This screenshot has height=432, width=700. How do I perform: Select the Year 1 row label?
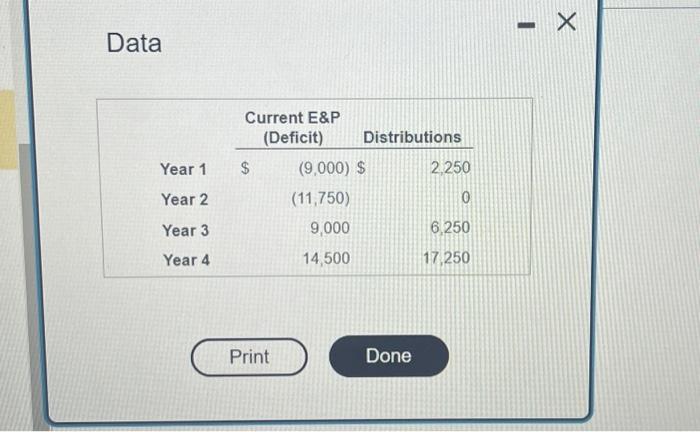pos(183,169)
